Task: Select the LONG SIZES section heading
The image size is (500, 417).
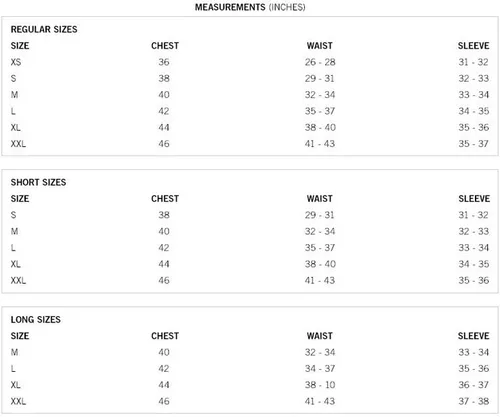Action: click(x=36, y=320)
